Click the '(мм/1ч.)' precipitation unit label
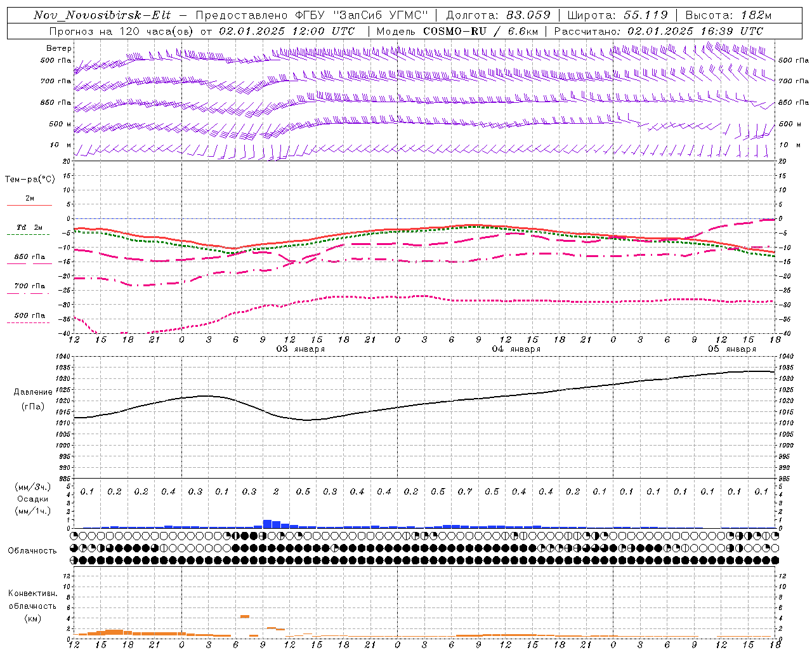 tap(32, 511)
